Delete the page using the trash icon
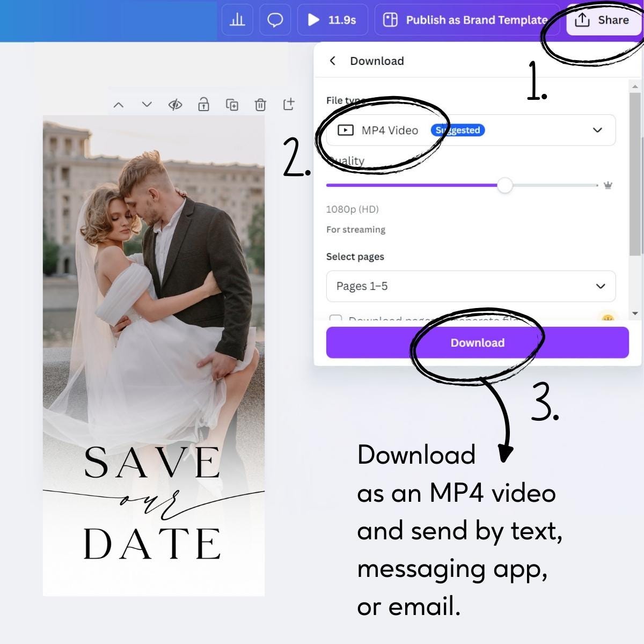Viewport: 644px width, 644px height. (261, 105)
